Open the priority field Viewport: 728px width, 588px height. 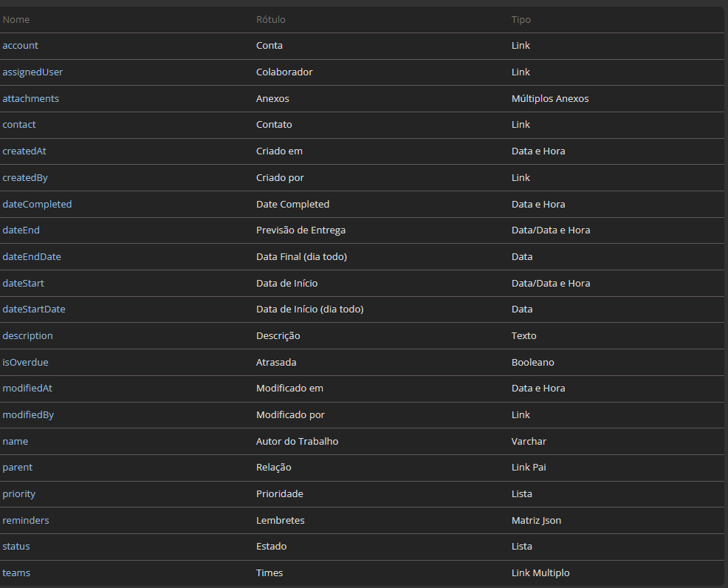[18, 494]
